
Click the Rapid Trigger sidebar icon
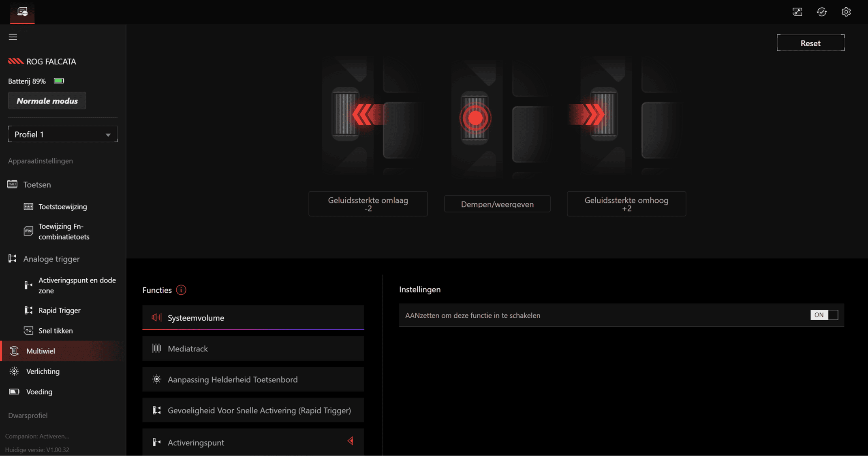point(28,310)
